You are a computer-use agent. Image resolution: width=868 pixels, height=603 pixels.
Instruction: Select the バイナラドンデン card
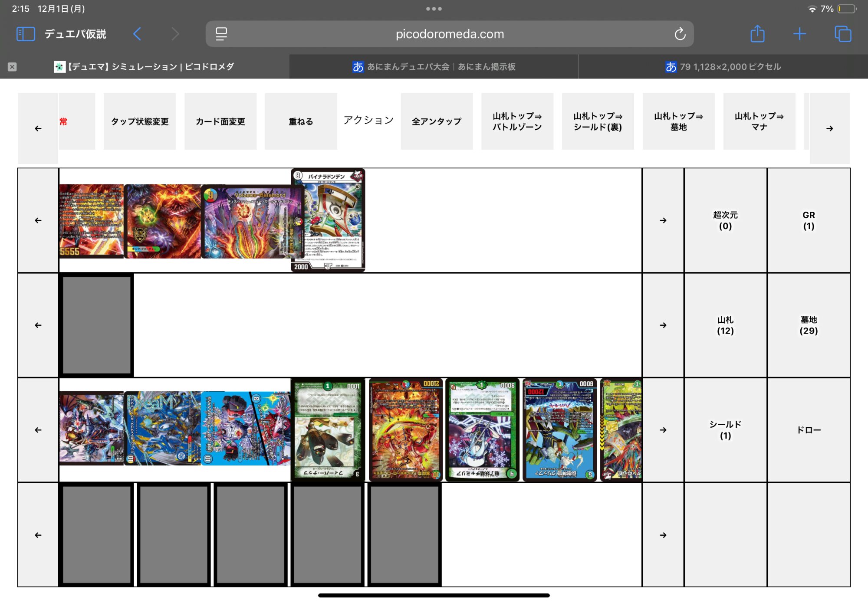328,220
